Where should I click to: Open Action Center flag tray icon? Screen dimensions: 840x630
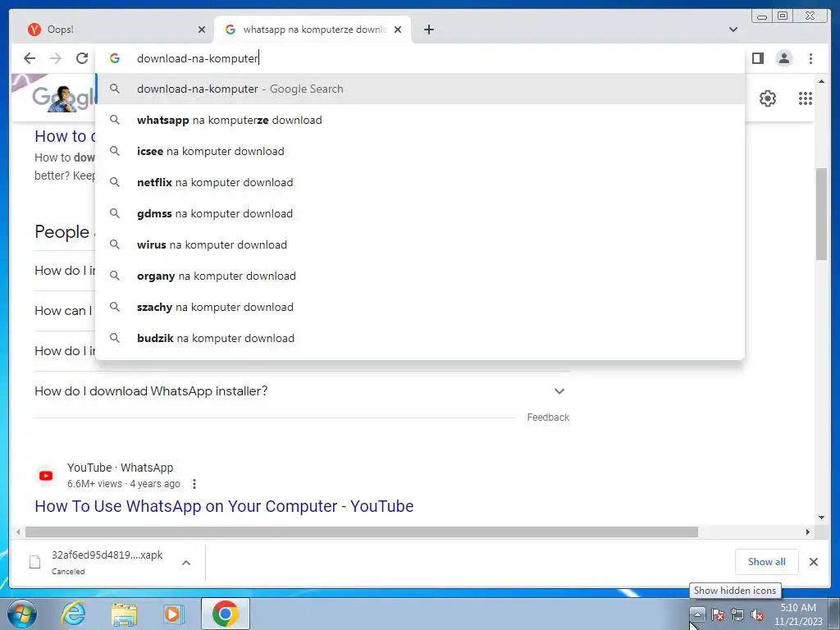(x=718, y=614)
